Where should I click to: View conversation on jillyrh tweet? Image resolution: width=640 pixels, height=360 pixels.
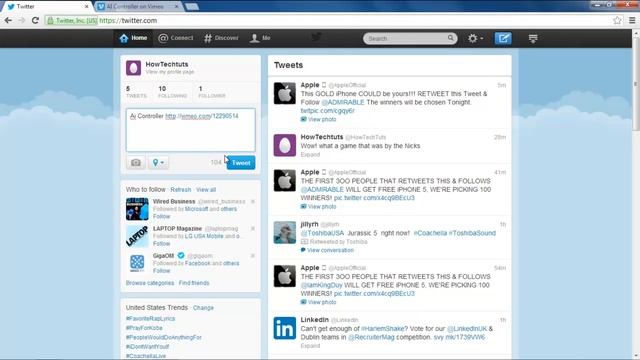(327, 250)
